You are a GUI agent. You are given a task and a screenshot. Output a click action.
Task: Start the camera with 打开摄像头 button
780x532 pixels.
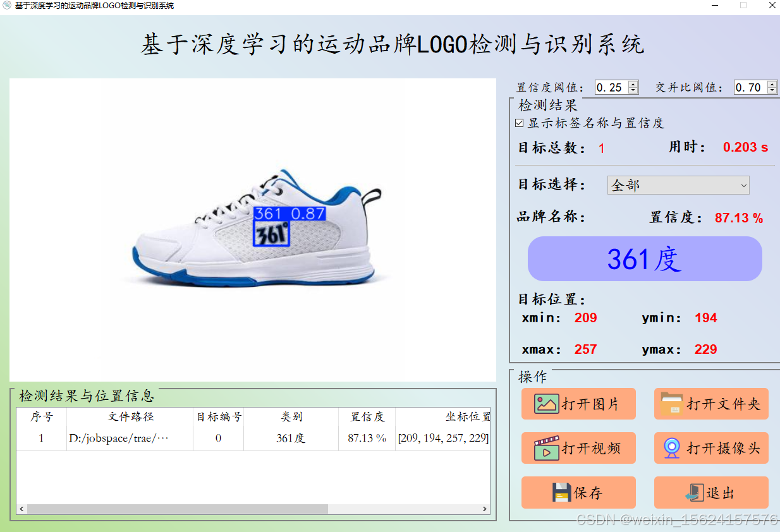711,448
